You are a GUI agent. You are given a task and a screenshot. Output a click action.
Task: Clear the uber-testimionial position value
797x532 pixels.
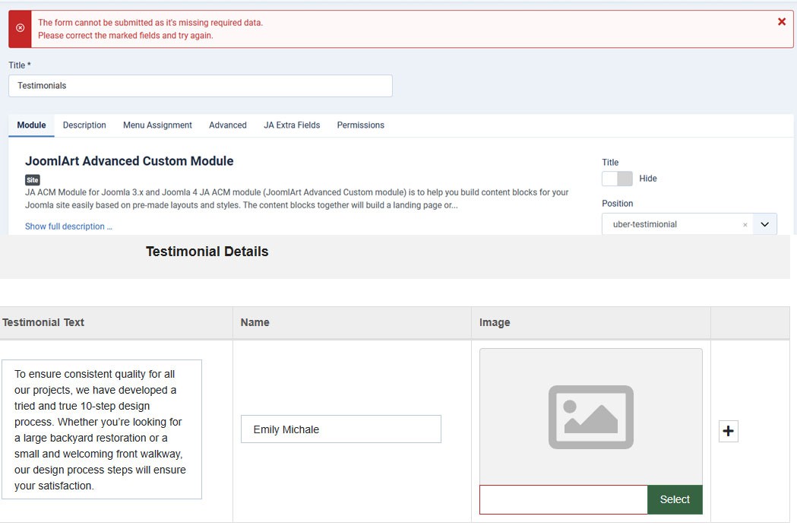pos(745,225)
